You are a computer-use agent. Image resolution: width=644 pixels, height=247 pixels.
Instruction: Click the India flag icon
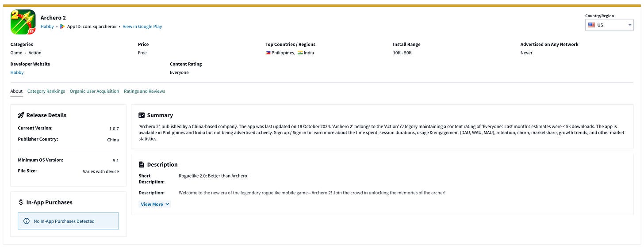tap(300, 53)
